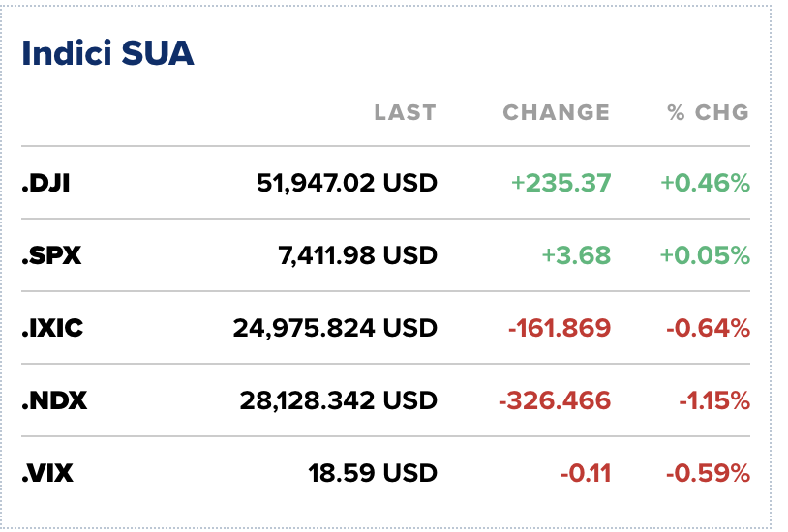This screenshot has height=532, width=788.
Task: Click the +0.05% SPX percent change
Action: [x=705, y=255]
